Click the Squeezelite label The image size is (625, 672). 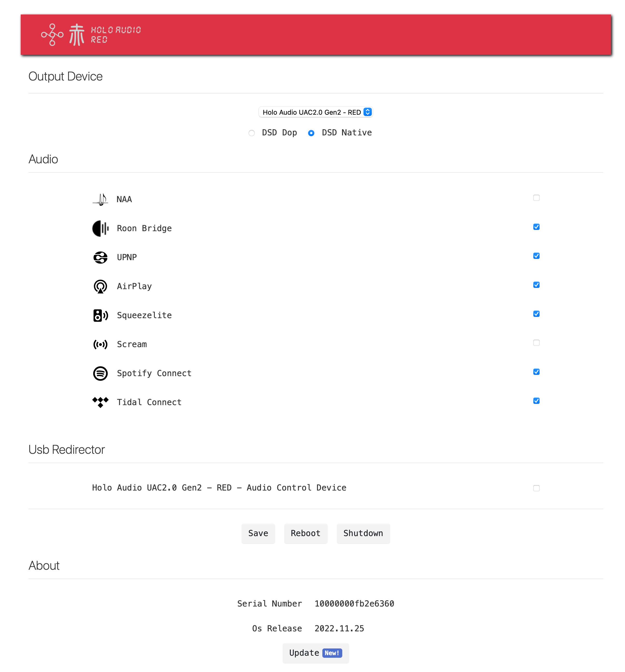click(144, 315)
